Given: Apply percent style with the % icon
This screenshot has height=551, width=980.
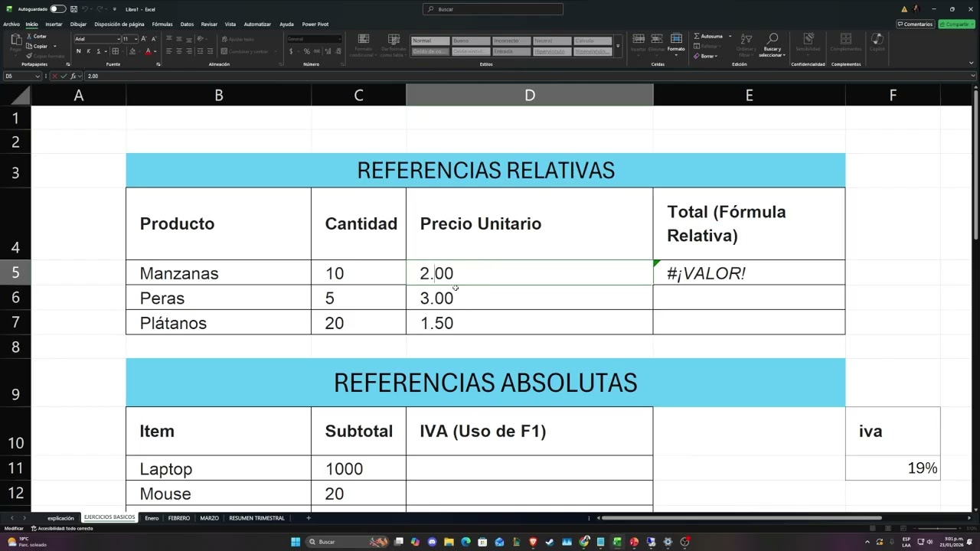Looking at the screenshot, I should pyautogui.click(x=308, y=51).
